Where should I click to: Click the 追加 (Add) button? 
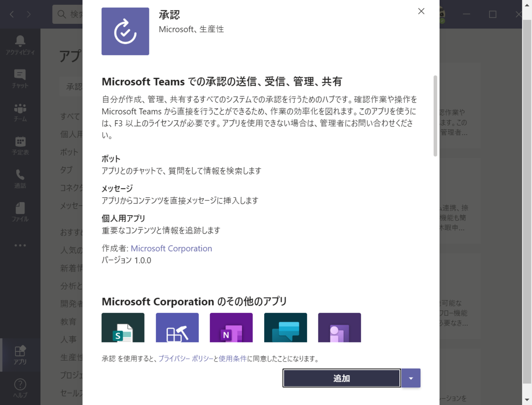coord(341,378)
